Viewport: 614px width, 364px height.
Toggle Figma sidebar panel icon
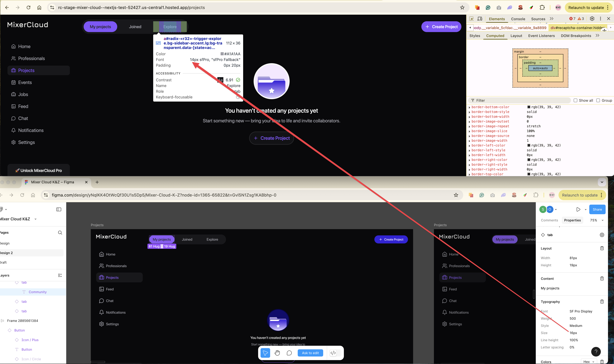point(59,209)
